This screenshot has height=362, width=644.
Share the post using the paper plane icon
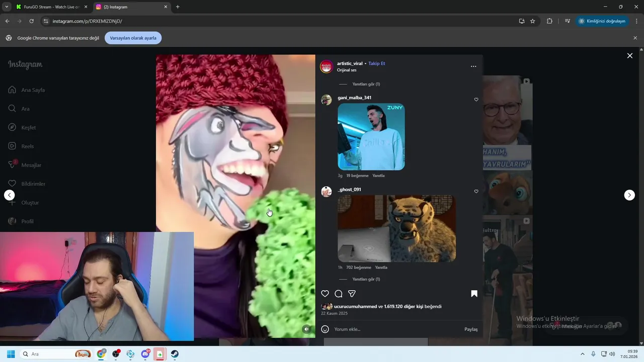tap(352, 294)
